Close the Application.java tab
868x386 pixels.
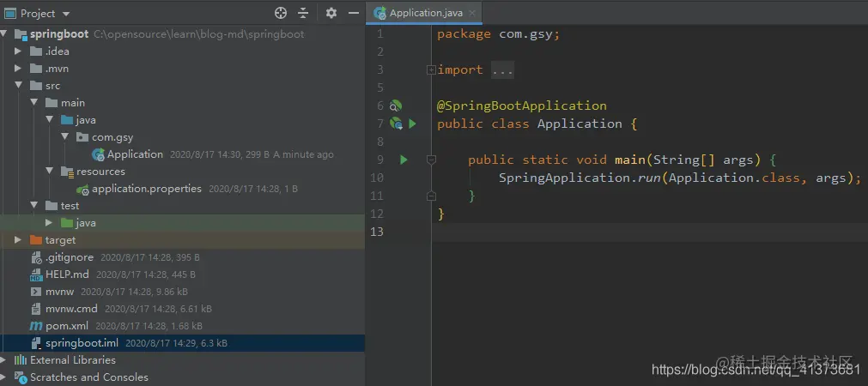coord(472,13)
